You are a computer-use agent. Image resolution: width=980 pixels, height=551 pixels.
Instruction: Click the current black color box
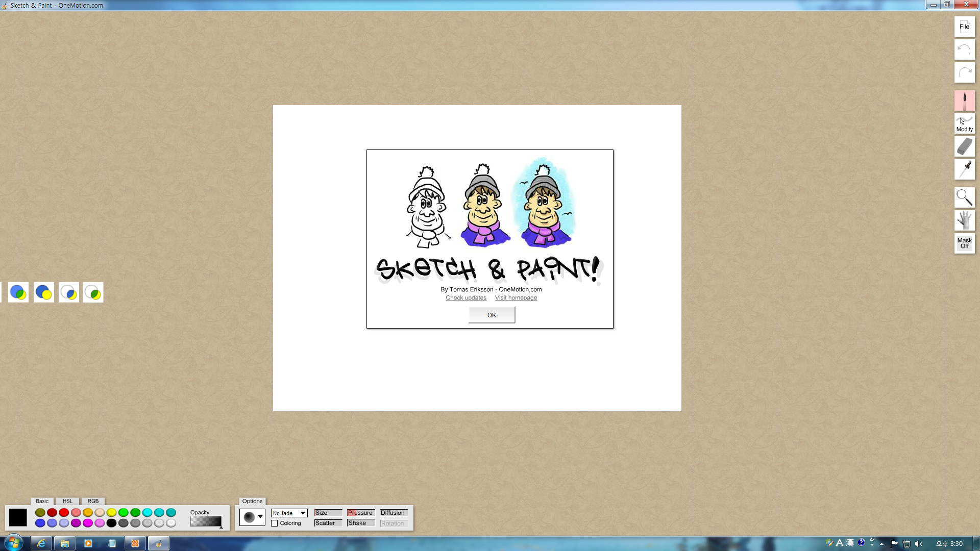pyautogui.click(x=18, y=517)
